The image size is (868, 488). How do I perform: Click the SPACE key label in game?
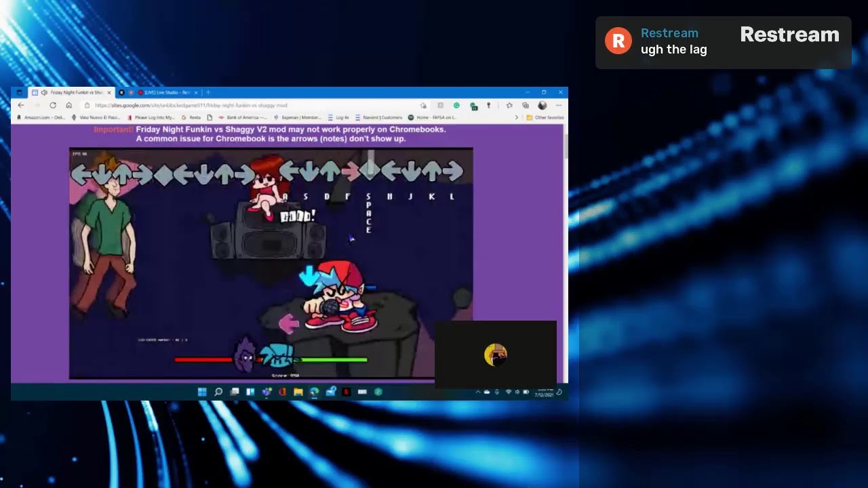click(x=368, y=213)
